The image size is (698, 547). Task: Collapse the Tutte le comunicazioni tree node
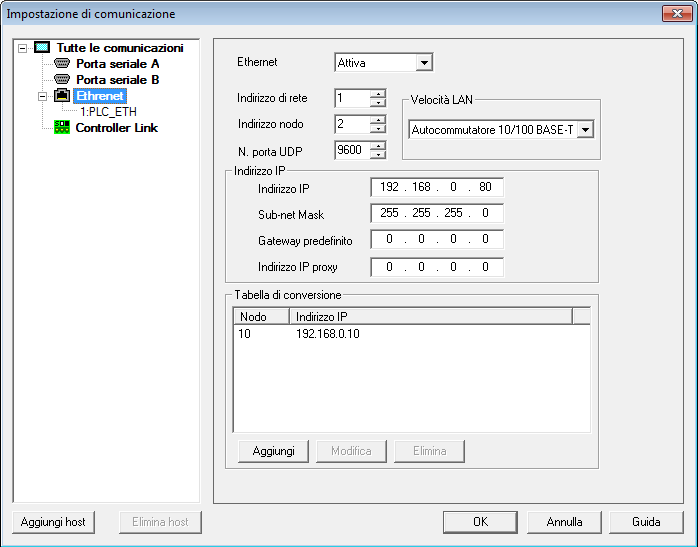pyautogui.click(x=22, y=48)
